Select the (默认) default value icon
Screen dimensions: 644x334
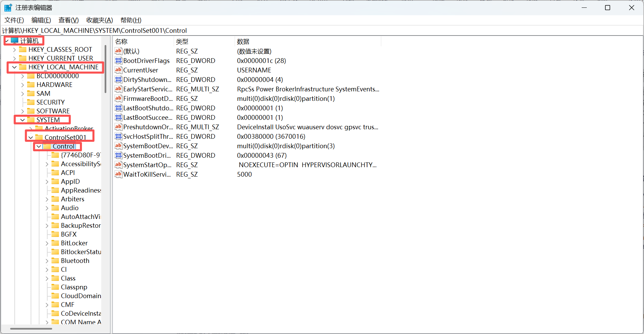pos(118,51)
